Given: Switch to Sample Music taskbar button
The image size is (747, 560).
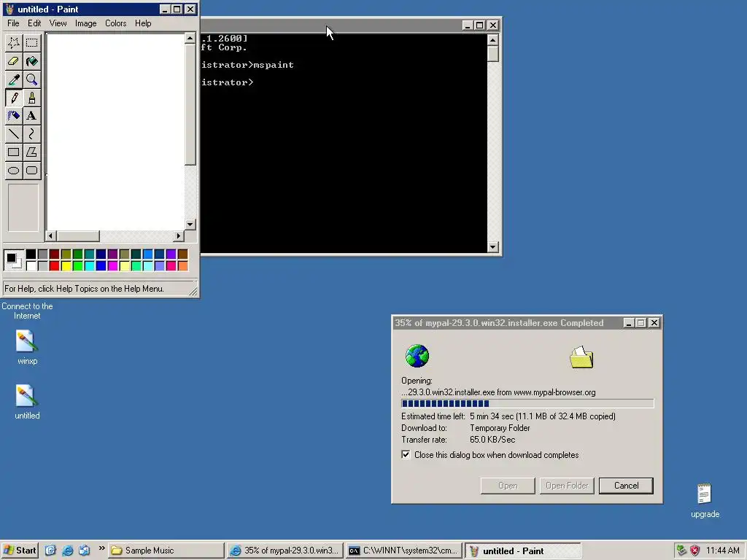Looking at the screenshot, I should click(166, 551).
